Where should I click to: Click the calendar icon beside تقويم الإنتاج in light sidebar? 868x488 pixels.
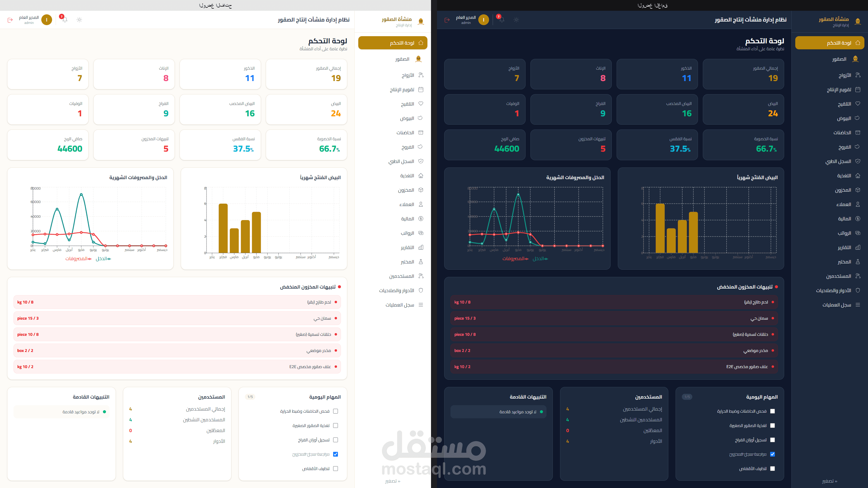tap(421, 89)
